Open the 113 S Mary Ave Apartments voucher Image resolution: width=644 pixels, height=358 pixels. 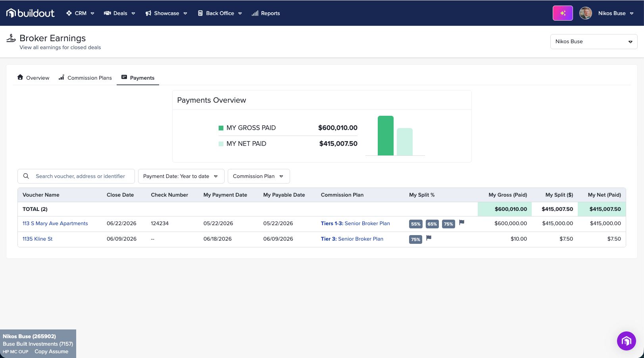[55, 224]
